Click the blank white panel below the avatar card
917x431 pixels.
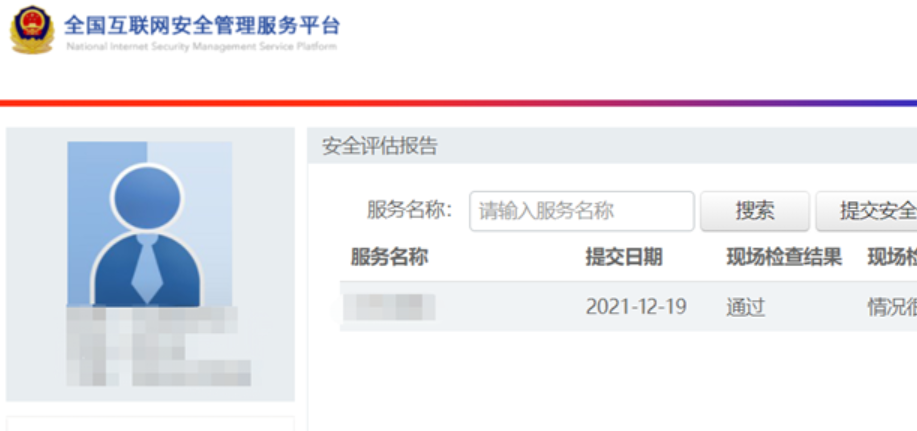(x=150, y=424)
